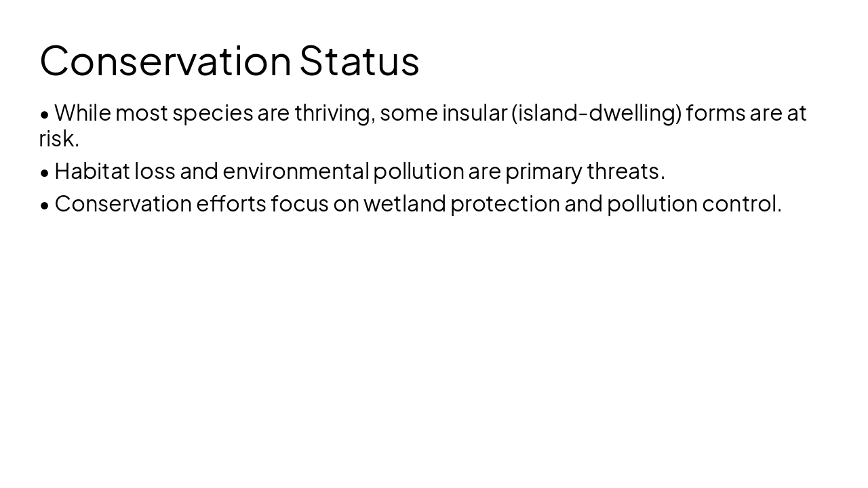Screen dimensions: 868x488
Task: Click the word "Status" in the slide title
Action: click(x=359, y=61)
